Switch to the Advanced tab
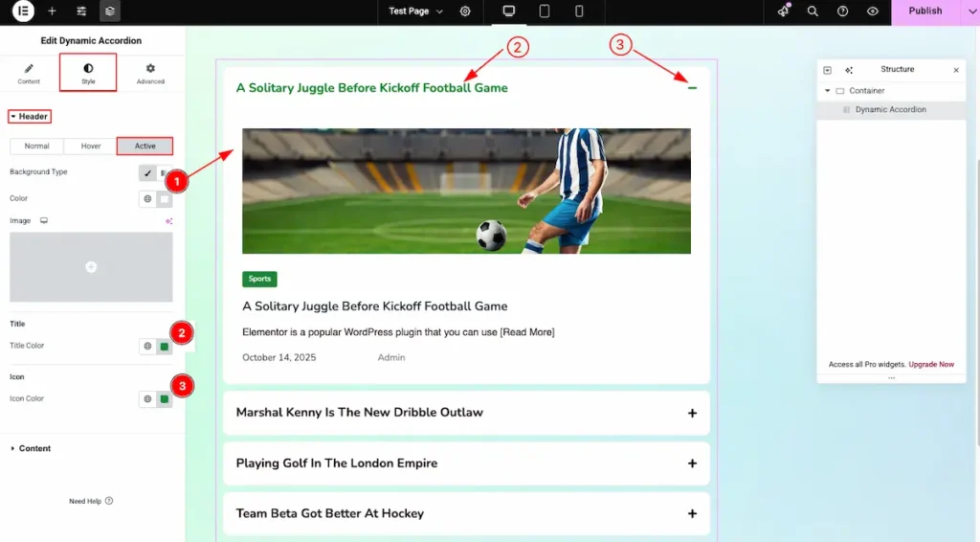Screen dimensions: 980x542 [150, 74]
